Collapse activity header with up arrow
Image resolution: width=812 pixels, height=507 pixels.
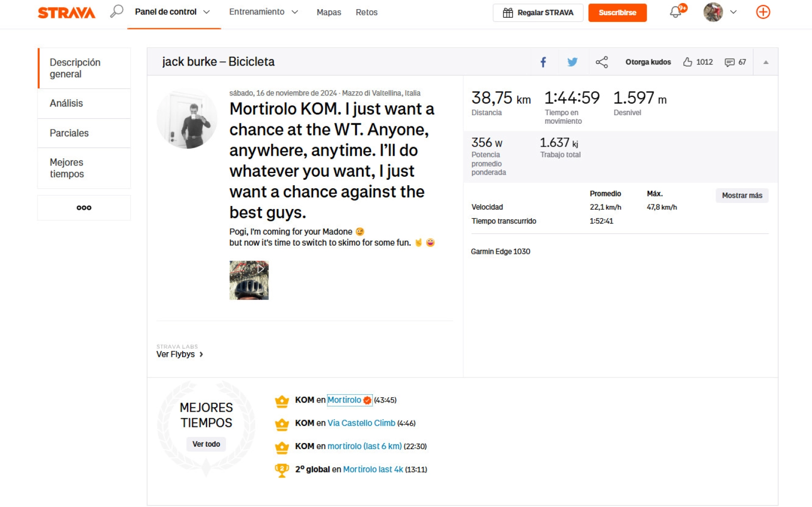coord(765,62)
